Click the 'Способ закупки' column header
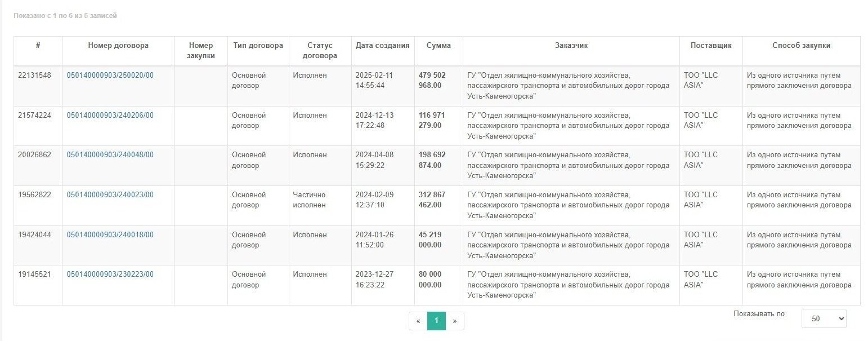 click(801, 46)
